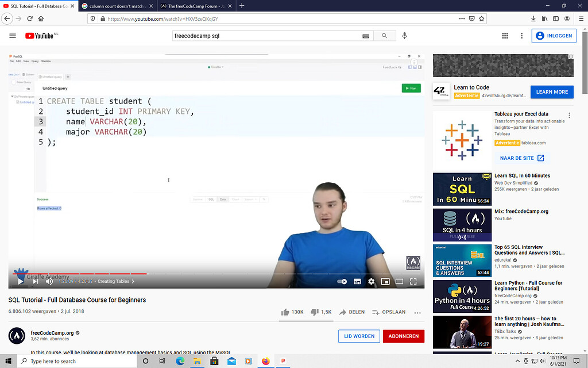Mute the video volume
The image size is (588, 368).
(49, 281)
